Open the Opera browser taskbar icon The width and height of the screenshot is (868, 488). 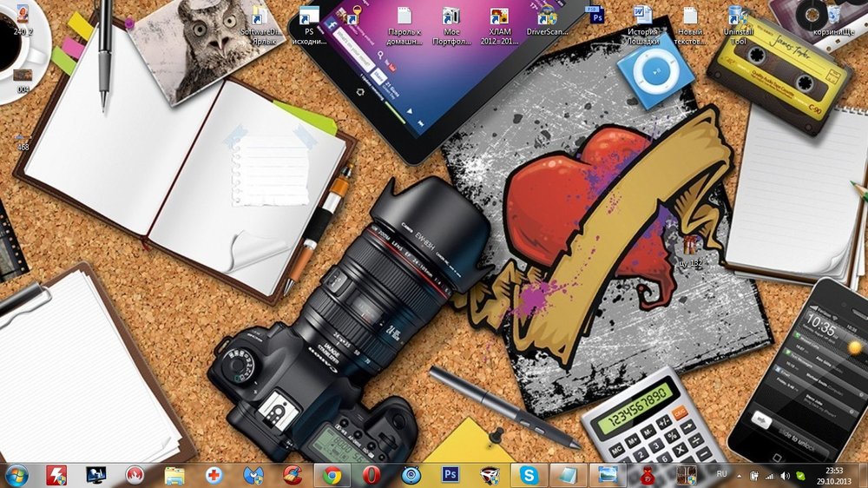tap(372, 475)
